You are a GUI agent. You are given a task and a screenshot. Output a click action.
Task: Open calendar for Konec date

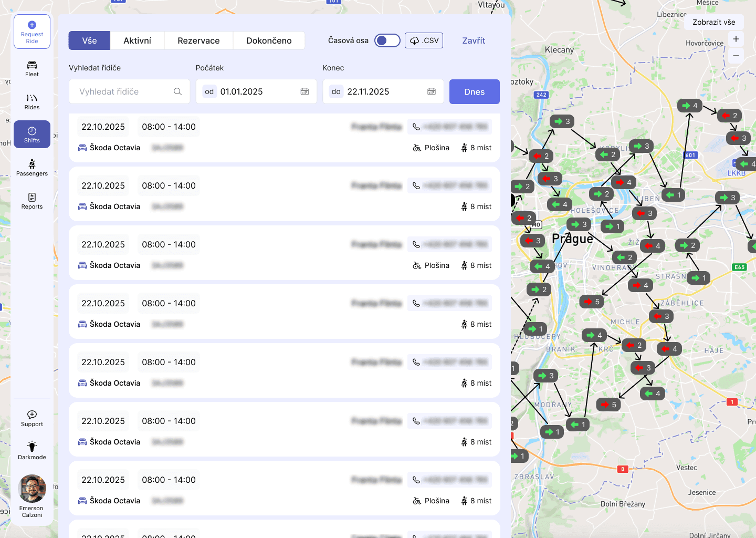tap(432, 91)
